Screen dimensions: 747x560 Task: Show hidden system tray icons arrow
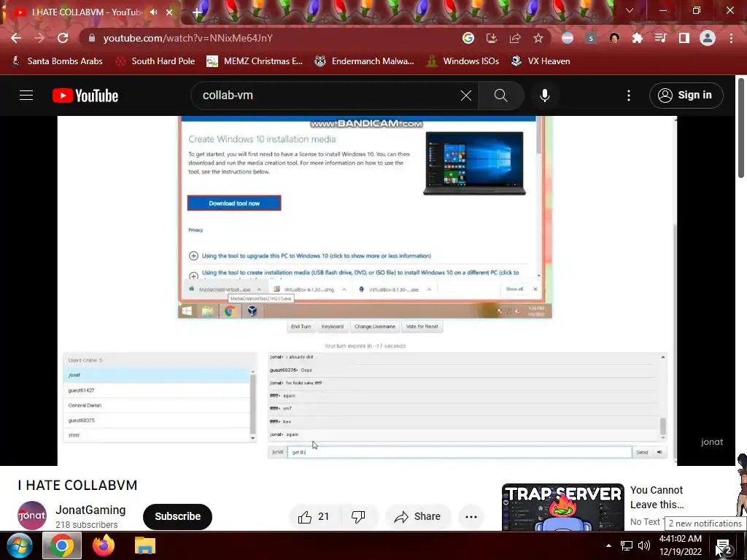pos(608,545)
